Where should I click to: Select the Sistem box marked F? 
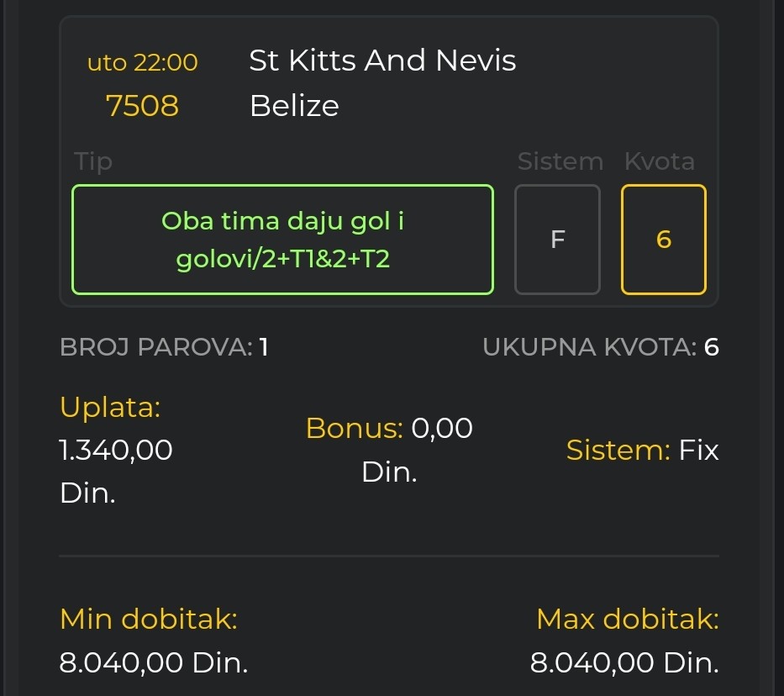pyautogui.click(x=557, y=240)
